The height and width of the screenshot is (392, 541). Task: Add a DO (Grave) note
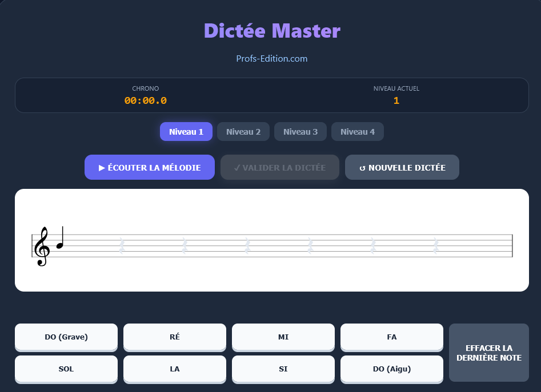[x=66, y=337]
